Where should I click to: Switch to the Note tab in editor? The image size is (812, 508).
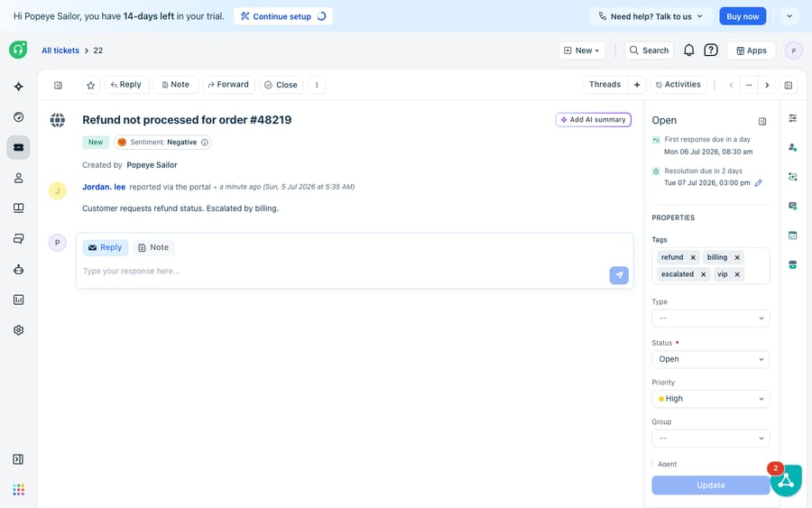(153, 247)
